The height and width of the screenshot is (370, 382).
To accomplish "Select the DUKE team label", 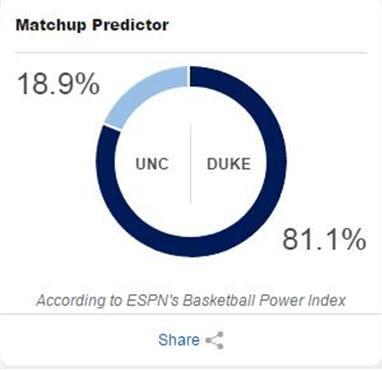I will click(x=229, y=164).
